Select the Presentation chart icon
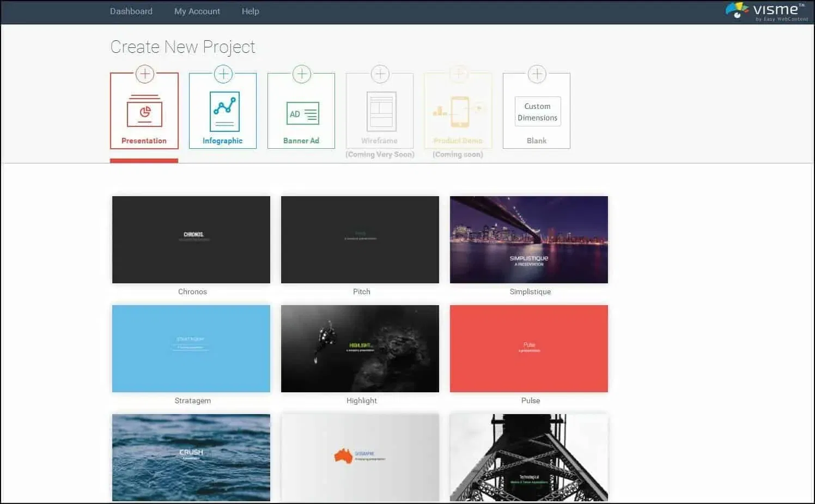This screenshot has width=815, height=504. tap(144, 111)
